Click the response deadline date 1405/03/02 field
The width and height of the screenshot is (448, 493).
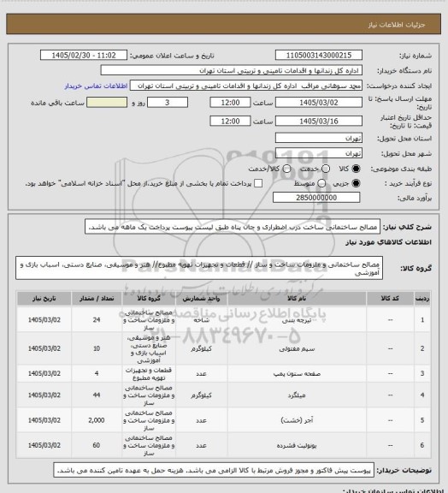pos(319,103)
